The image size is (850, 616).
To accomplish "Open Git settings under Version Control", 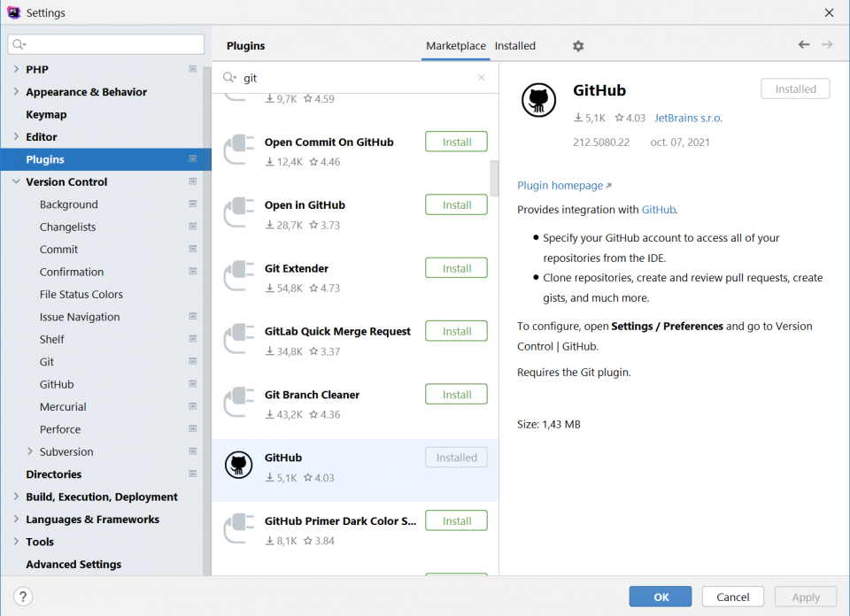I will click(x=47, y=362).
